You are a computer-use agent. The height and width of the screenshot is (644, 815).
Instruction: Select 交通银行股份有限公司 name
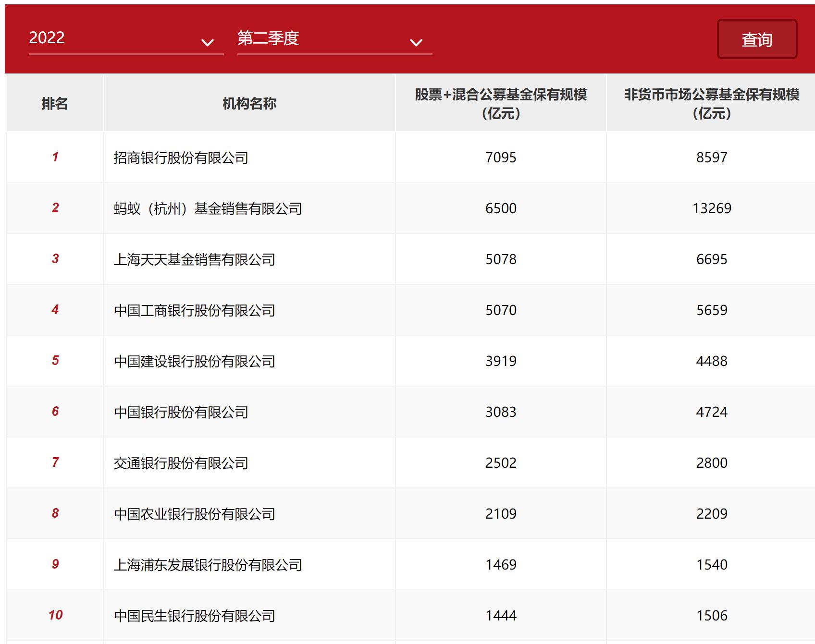click(181, 463)
